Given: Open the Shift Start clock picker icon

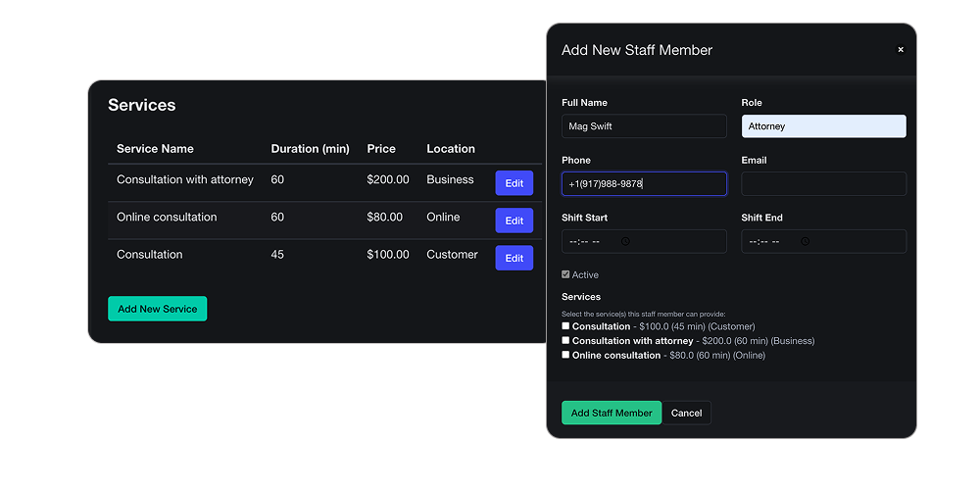Looking at the screenshot, I should point(625,241).
